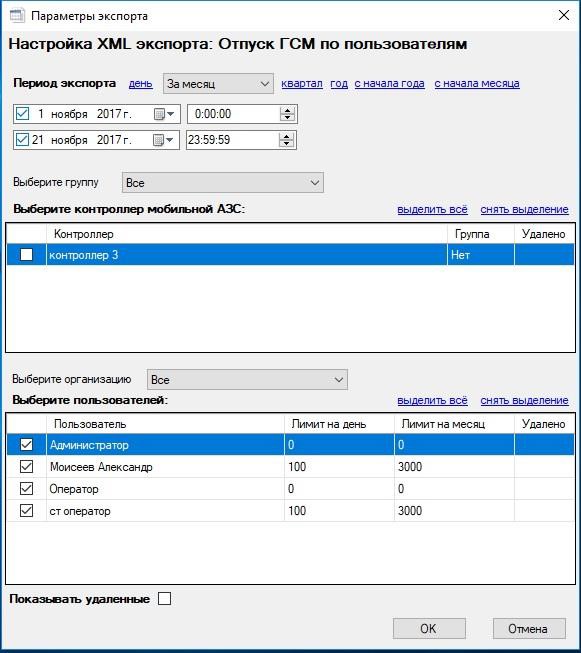Screen dimensions: 581x653
Task: Click снять выделение above the users table
Action: click(524, 400)
